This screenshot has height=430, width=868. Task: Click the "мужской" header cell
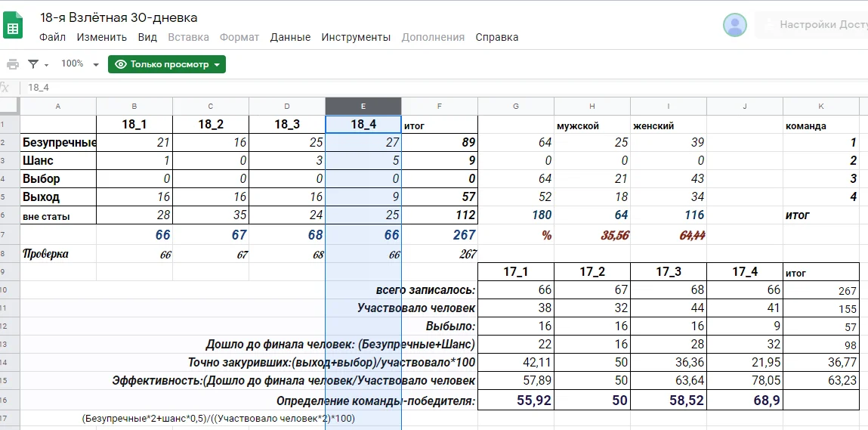pos(592,125)
